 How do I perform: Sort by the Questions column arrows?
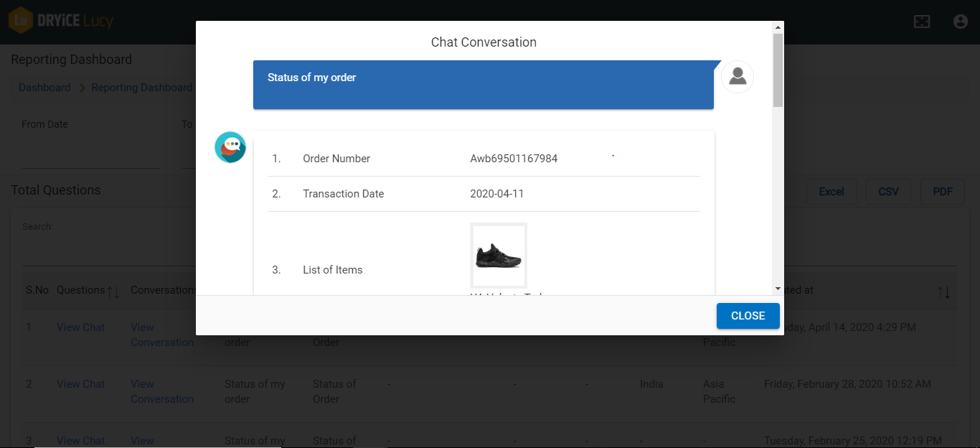pos(113,291)
